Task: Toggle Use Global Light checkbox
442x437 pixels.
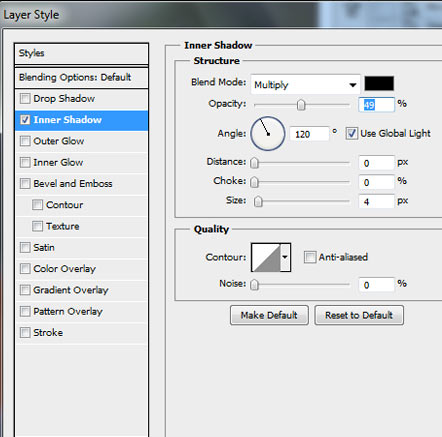Action: pyautogui.click(x=351, y=133)
